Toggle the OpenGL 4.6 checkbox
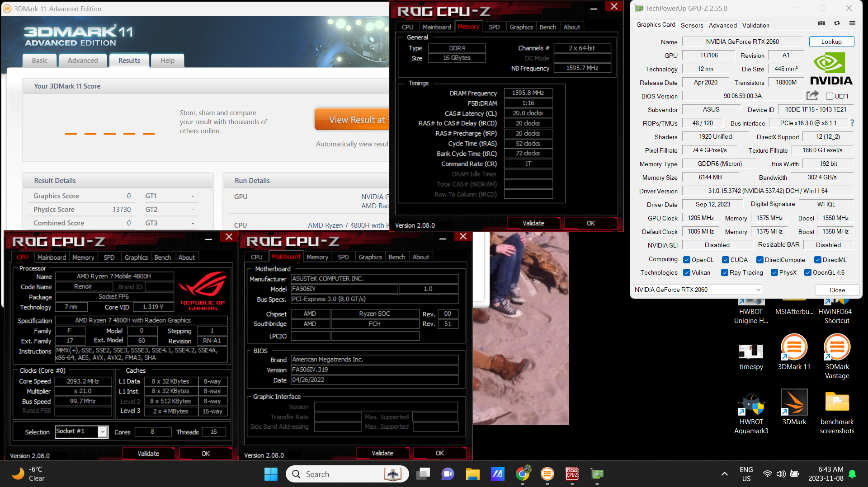 pyautogui.click(x=808, y=272)
